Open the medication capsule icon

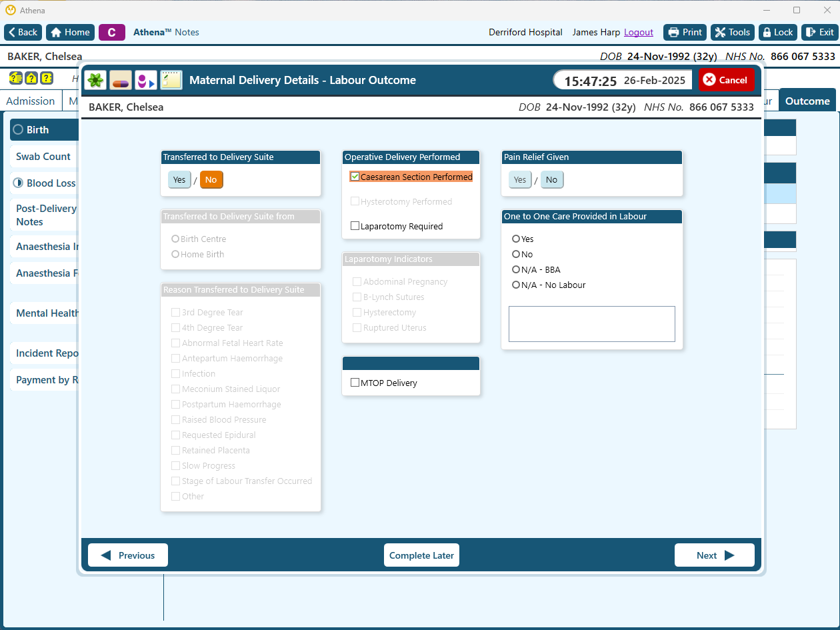point(121,80)
